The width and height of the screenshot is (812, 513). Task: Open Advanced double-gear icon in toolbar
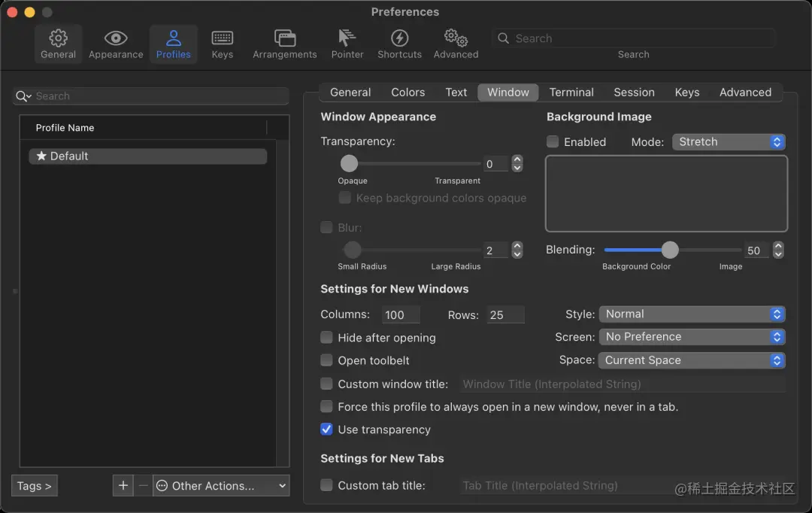tap(456, 38)
